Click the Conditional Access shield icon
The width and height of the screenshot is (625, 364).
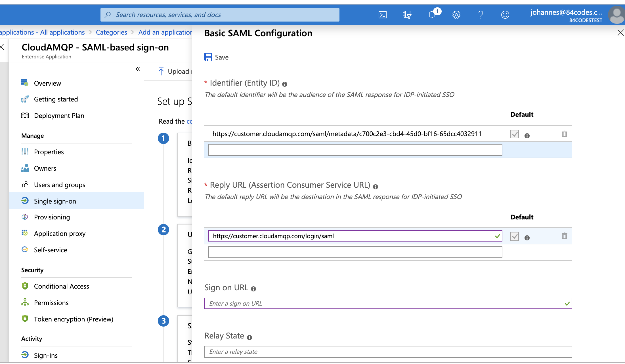25,286
